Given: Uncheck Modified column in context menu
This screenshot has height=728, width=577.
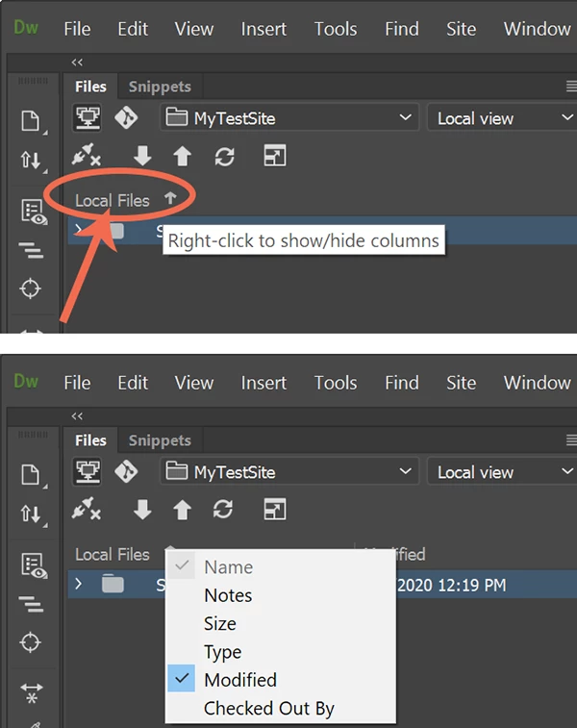Looking at the screenshot, I should pos(281,680).
